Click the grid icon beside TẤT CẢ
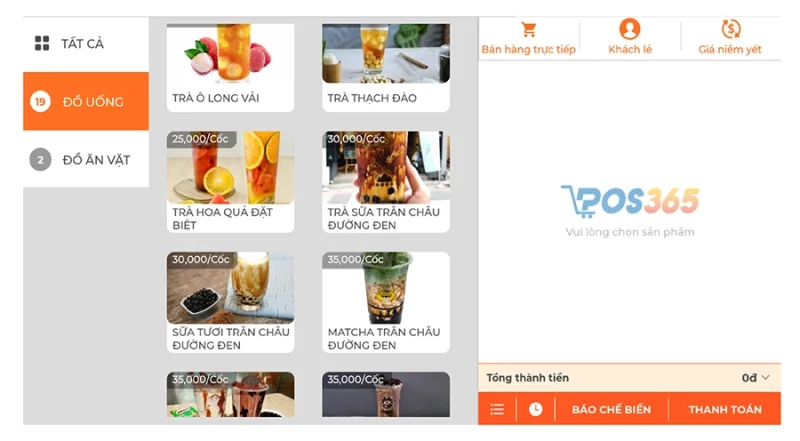The height and width of the screenshot is (441, 800). click(42, 43)
